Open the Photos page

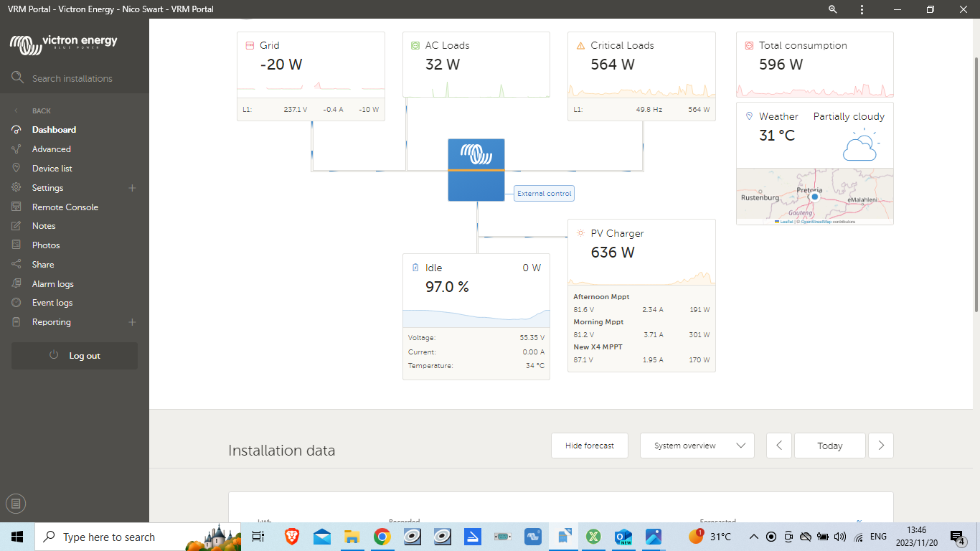46,245
